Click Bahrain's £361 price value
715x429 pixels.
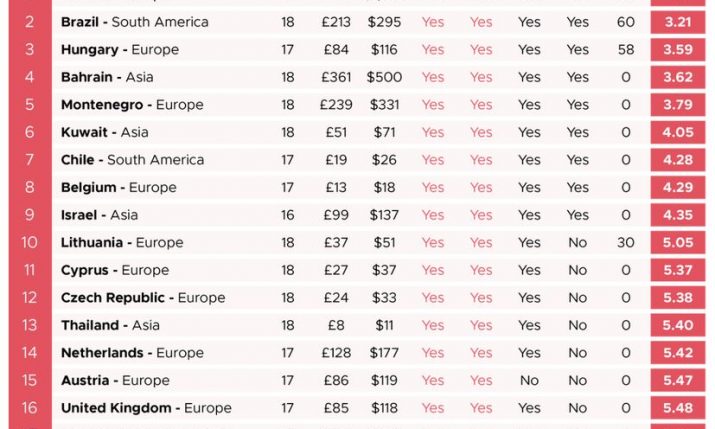pos(335,77)
